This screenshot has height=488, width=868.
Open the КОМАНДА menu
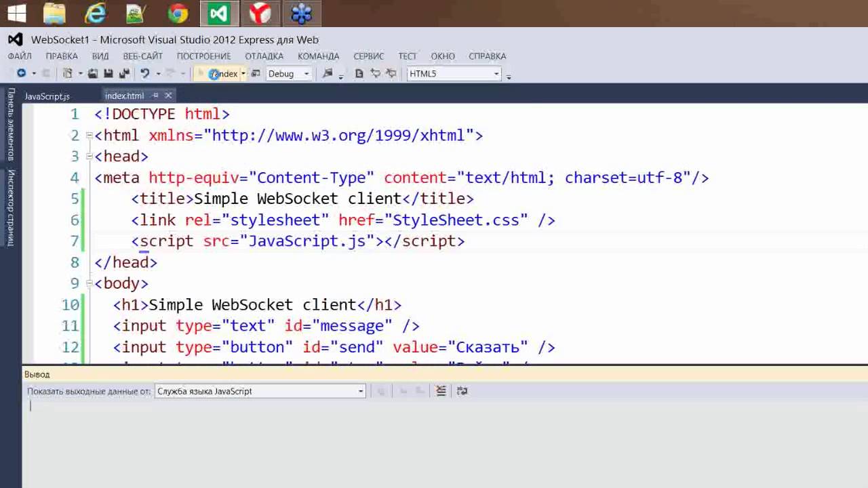[318, 56]
